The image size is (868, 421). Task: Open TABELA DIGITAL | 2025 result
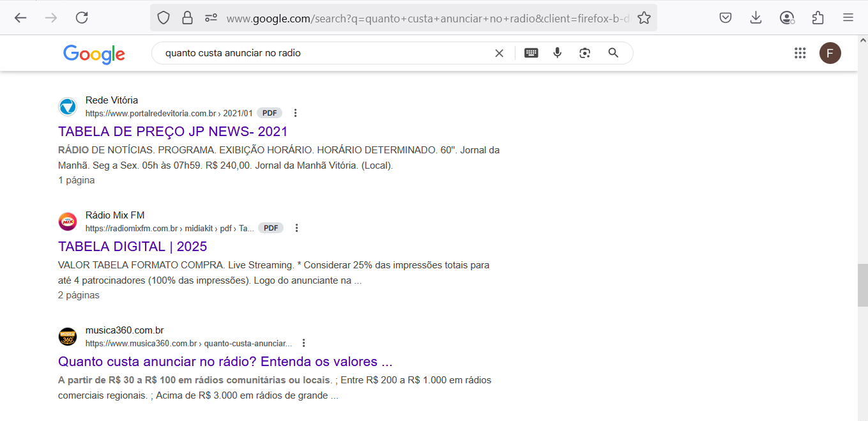pos(133,247)
